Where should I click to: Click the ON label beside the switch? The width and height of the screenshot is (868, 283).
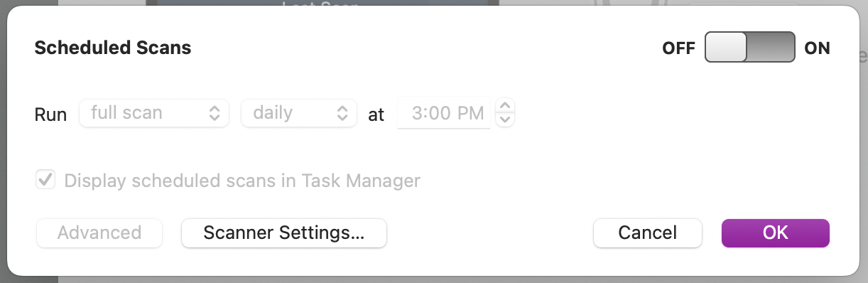(x=817, y=48)
